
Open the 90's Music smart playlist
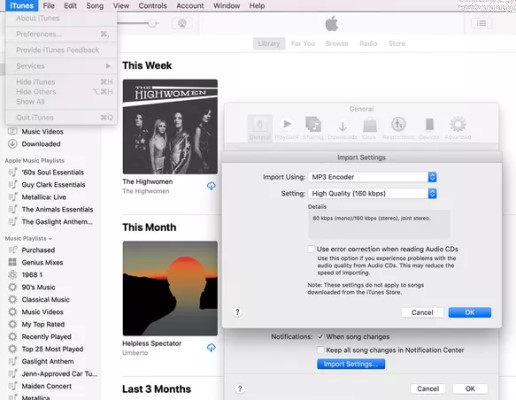[x=38, y=287]
